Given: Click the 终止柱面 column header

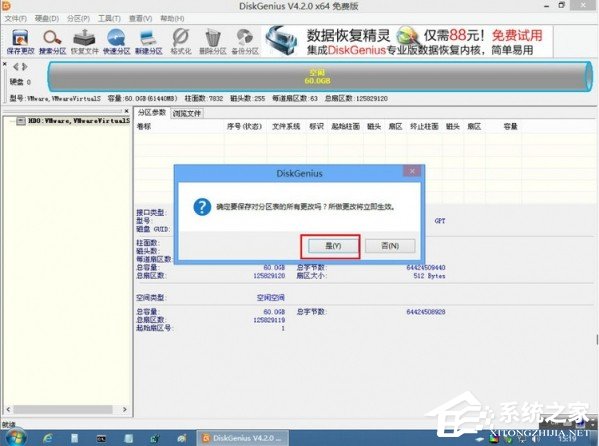Looking at the screenshot, I should [x=424, y=127].
